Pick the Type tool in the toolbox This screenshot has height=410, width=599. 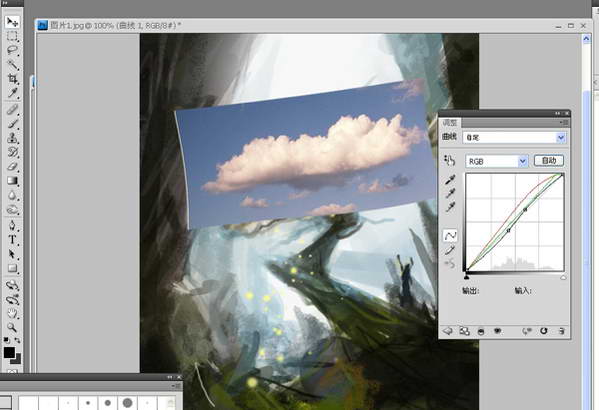pyautogui.click(x=12, y=240)
